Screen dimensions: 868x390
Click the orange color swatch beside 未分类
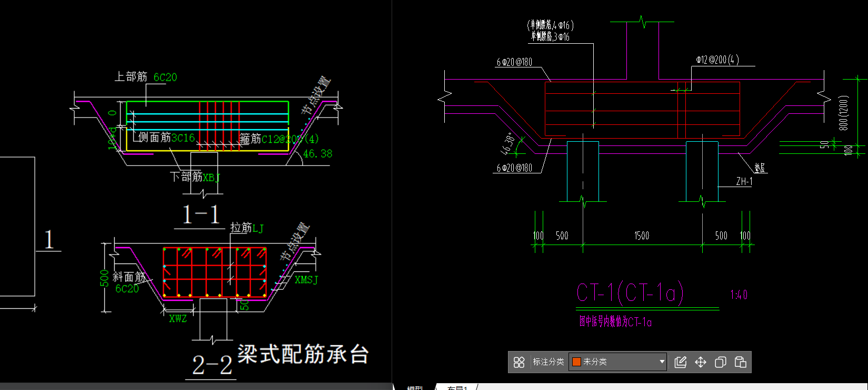point(576,362)
